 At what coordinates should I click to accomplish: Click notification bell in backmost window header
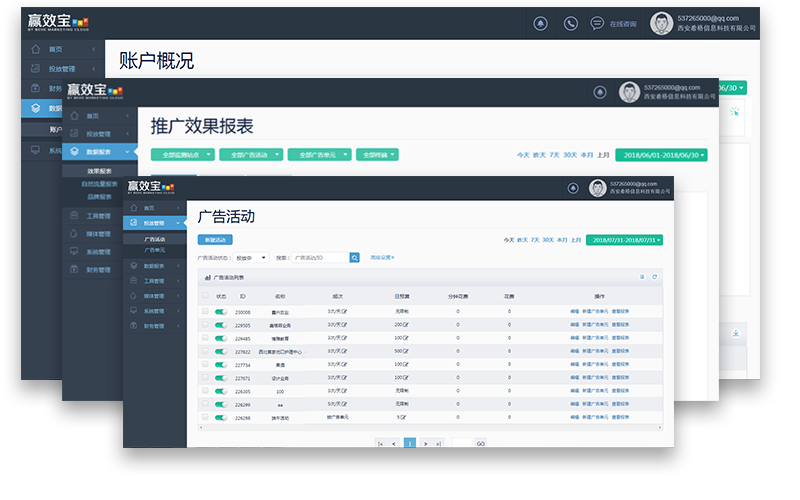541,23
